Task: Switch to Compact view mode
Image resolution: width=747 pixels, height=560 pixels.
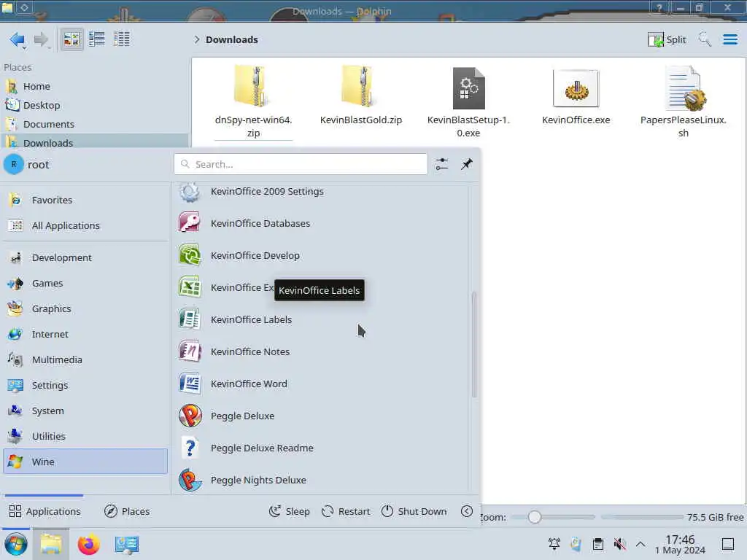Action: click(97, 39)
